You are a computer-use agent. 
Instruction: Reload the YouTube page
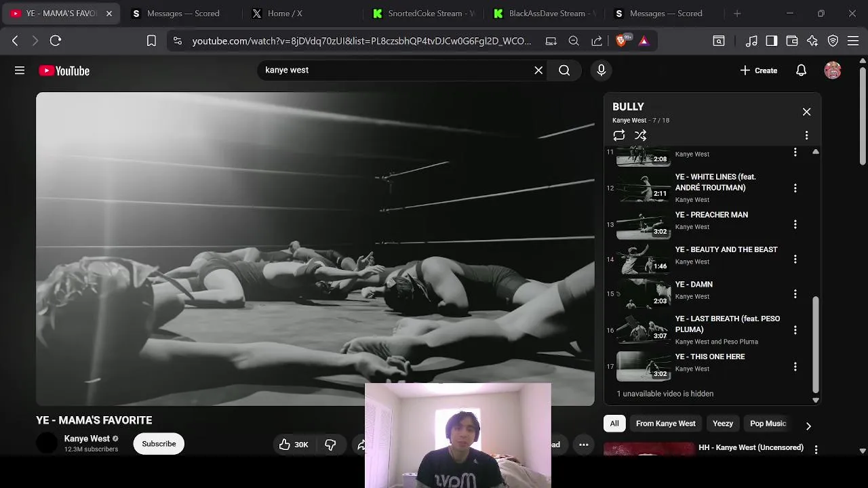56,41
